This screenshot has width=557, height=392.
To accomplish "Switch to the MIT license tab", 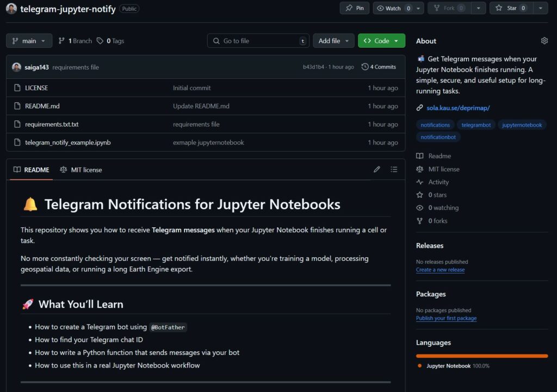I will coord(81,170).
